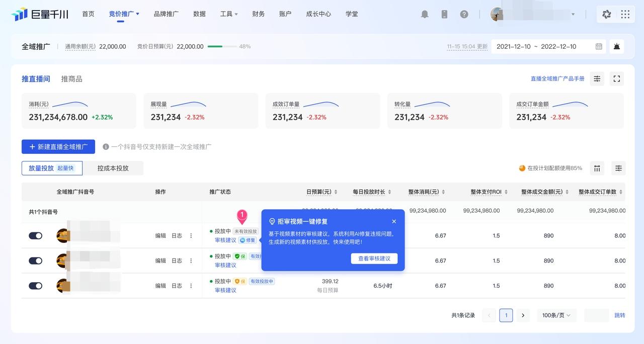Click the notification bell in top navigation
Screen dimensions: 644x344
(x=425, y=14)
